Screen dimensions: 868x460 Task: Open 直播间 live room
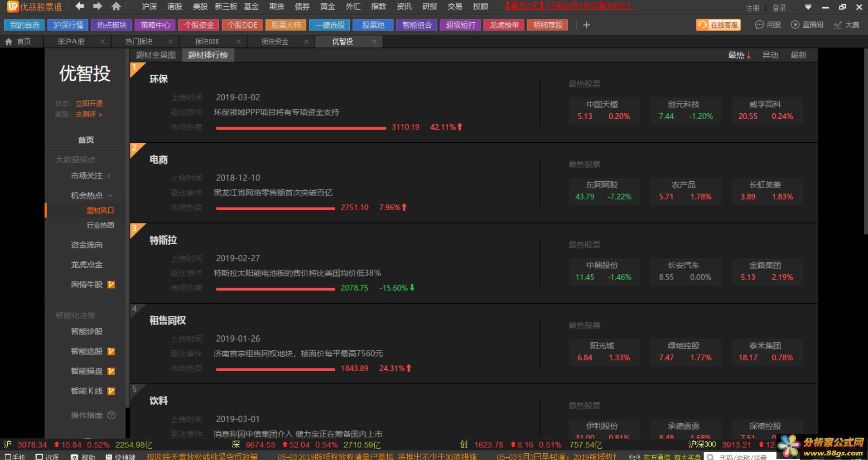click(x=807, y=25)
